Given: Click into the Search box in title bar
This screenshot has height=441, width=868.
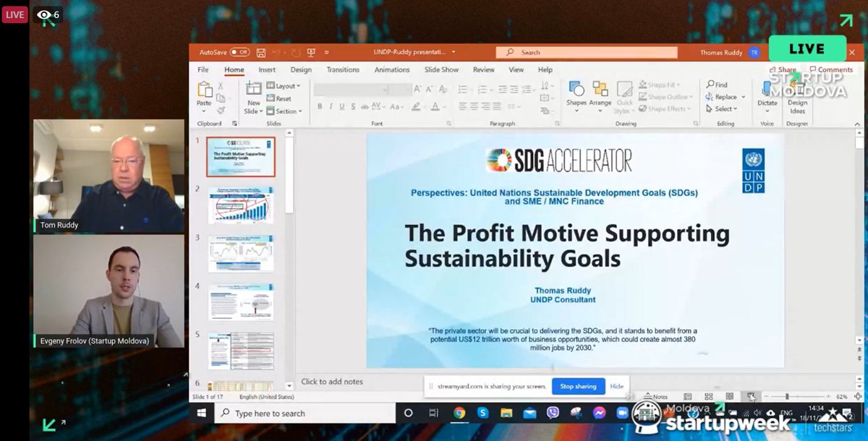Looking at the screenshot, I should point(587,52).
